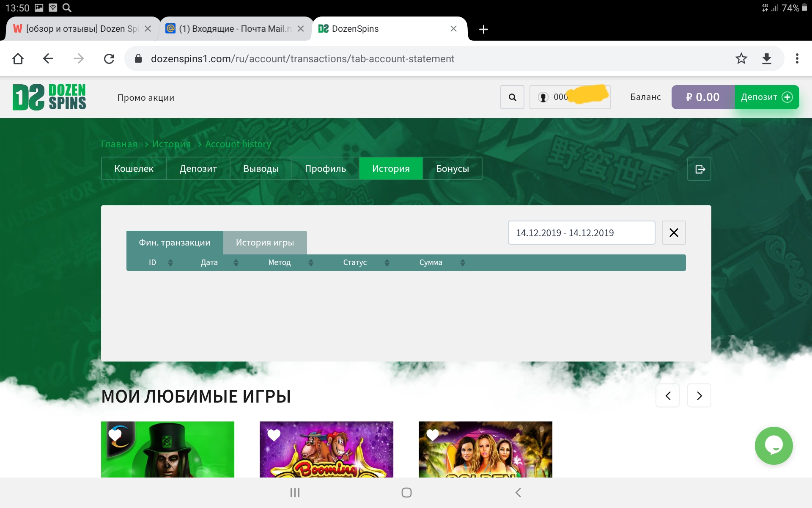Toggle heart on the Golden girls game
Viewport: 812px width, 508px height.
coord(433,435)
